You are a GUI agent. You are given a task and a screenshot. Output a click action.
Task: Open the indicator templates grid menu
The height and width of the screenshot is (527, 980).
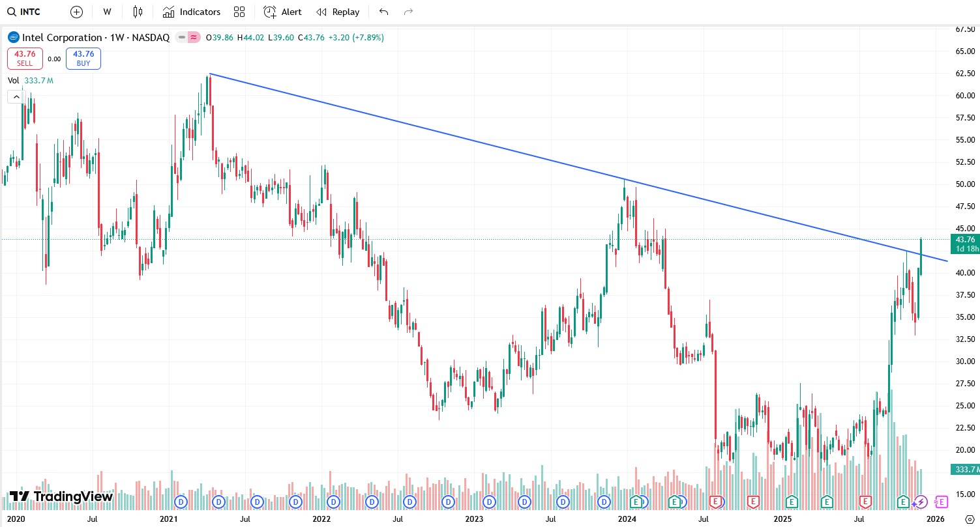(x=239, y=12)
